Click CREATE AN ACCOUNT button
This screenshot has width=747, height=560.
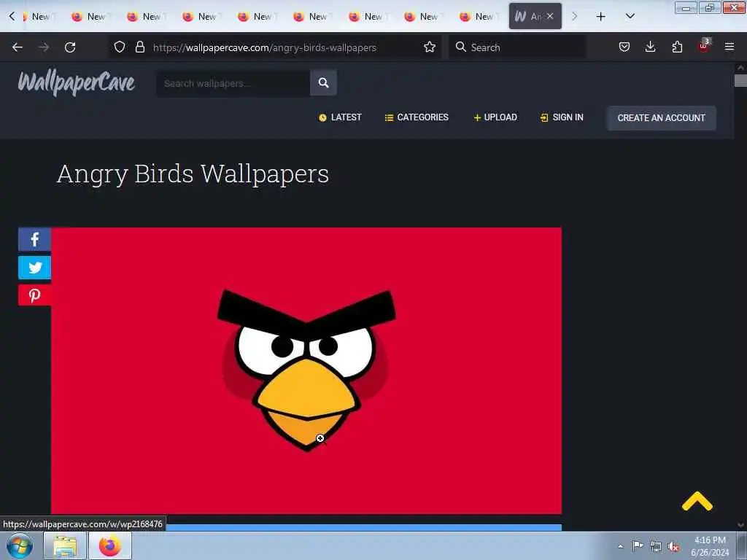(661, 118)
